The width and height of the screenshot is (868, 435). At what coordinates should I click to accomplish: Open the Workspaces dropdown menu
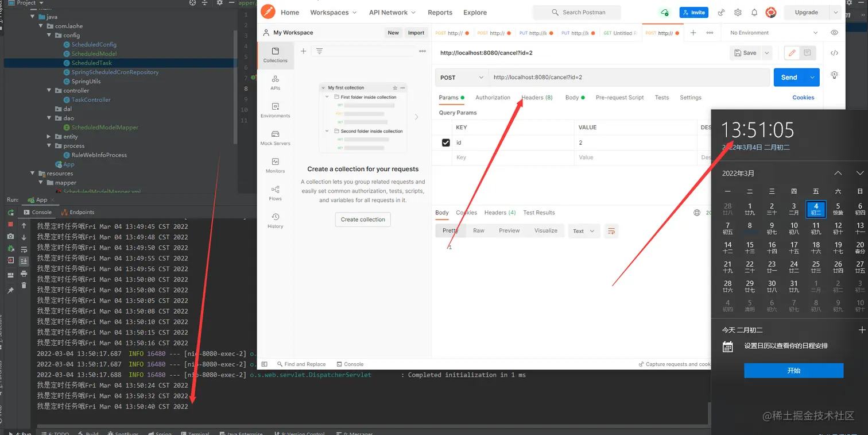point(334,12)
